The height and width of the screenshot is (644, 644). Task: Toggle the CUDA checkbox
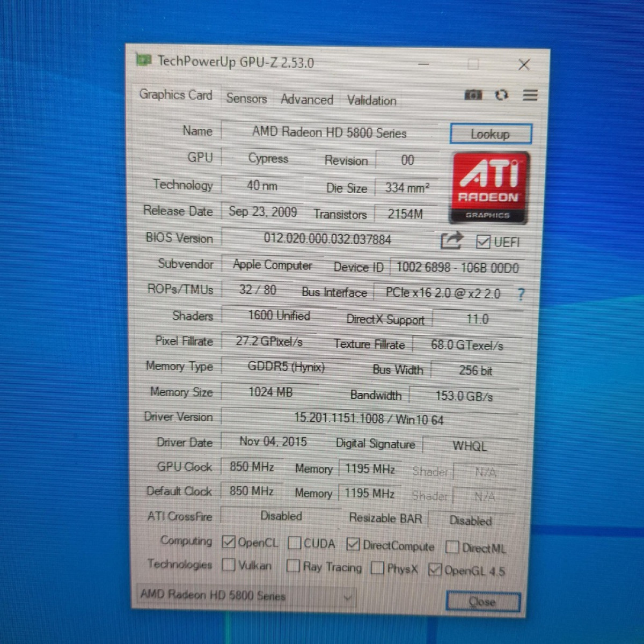(x=294, y=543)
